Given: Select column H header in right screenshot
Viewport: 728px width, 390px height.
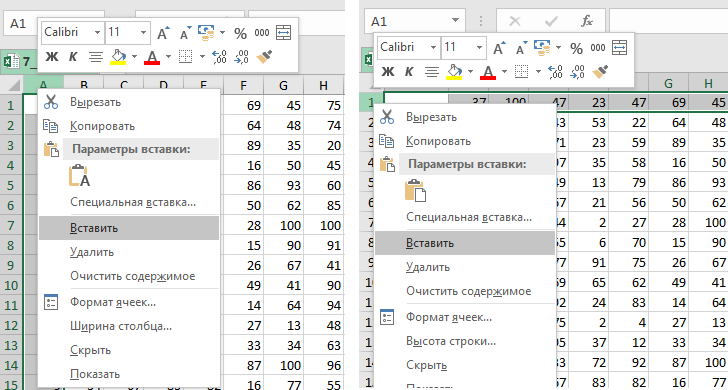Looking at the screenshot, I should pyautogui.click(x=708, y=84).
